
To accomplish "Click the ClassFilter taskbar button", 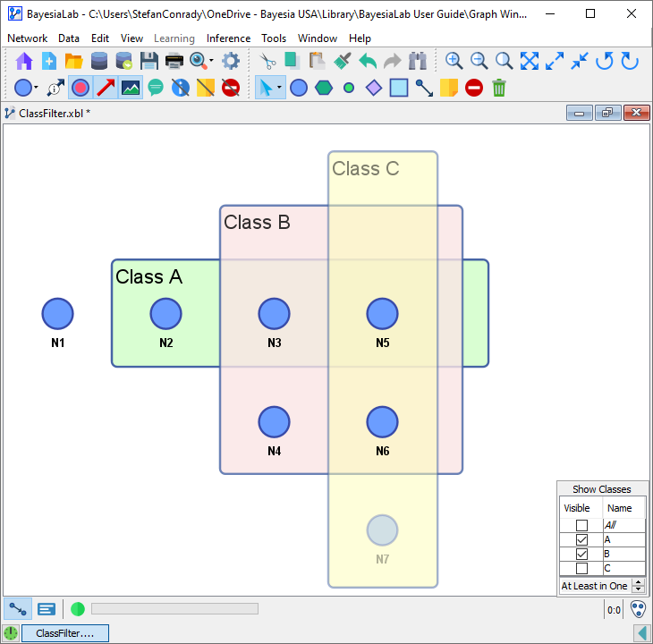I will [x=64, y=633].
